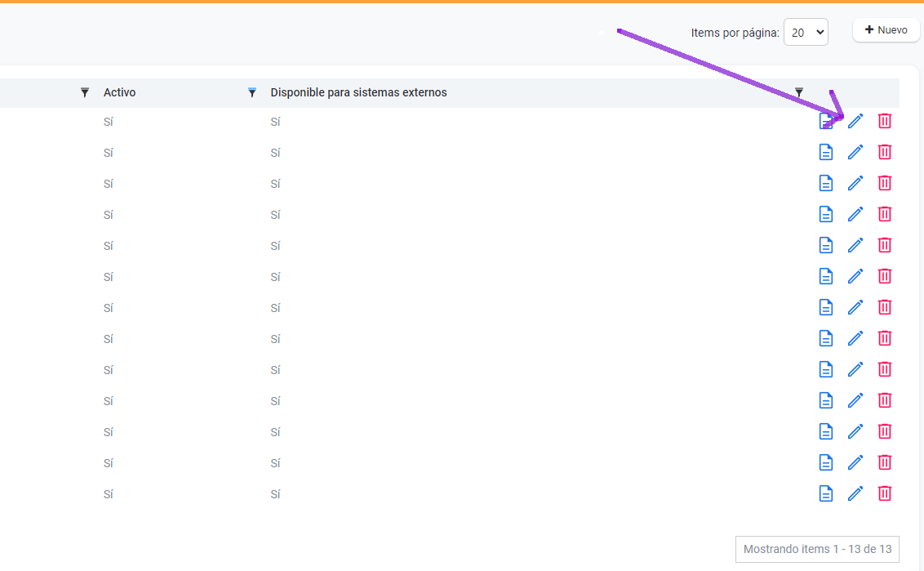Delete the tenth row using trash icon
This screenshot has height=571, width=924.
coord(884,400)
